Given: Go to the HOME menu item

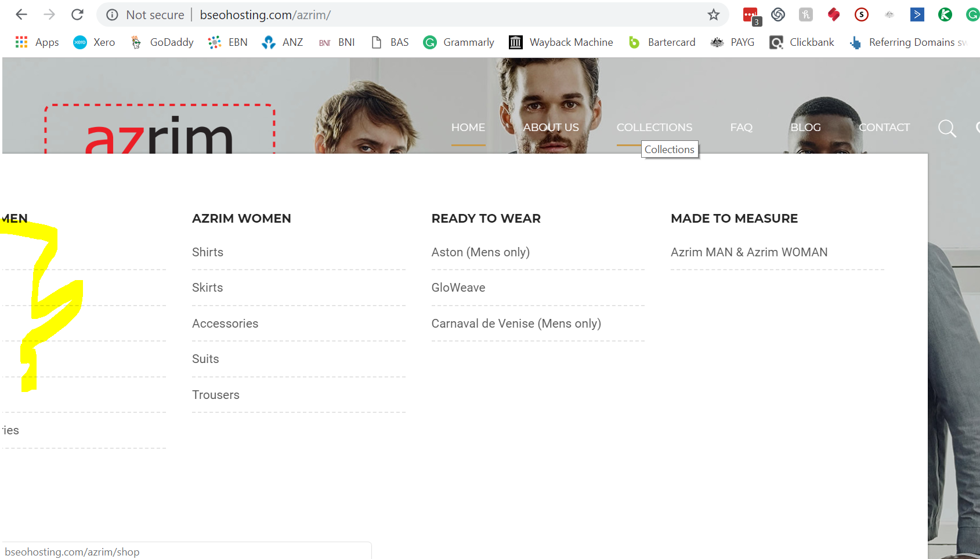Looking at the screenshot, I should [468, 128].
